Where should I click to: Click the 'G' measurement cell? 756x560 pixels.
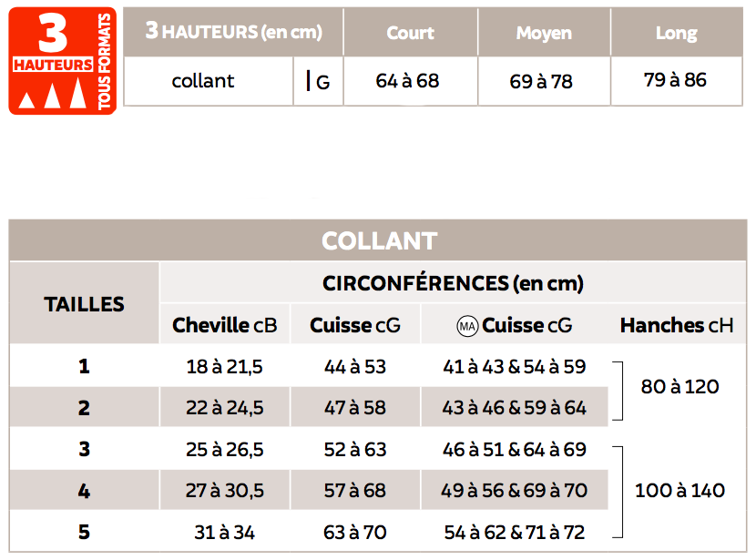(x=318, y=81)
